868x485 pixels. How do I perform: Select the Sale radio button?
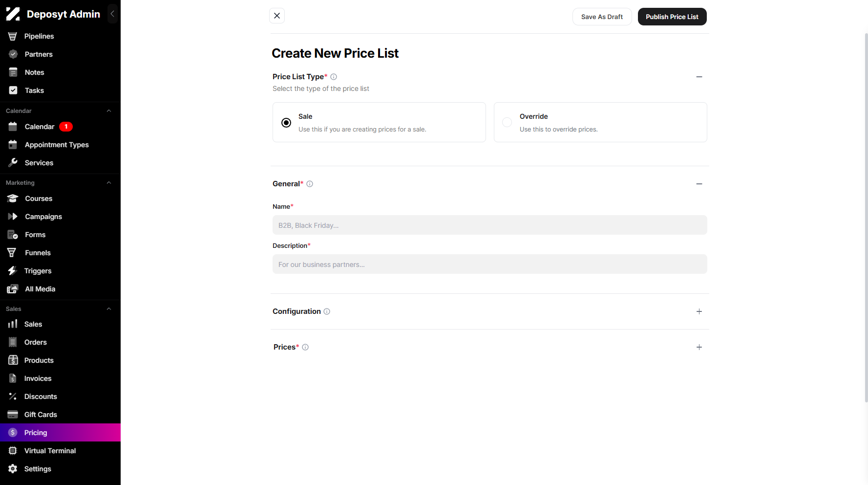[x=286, y=123]
